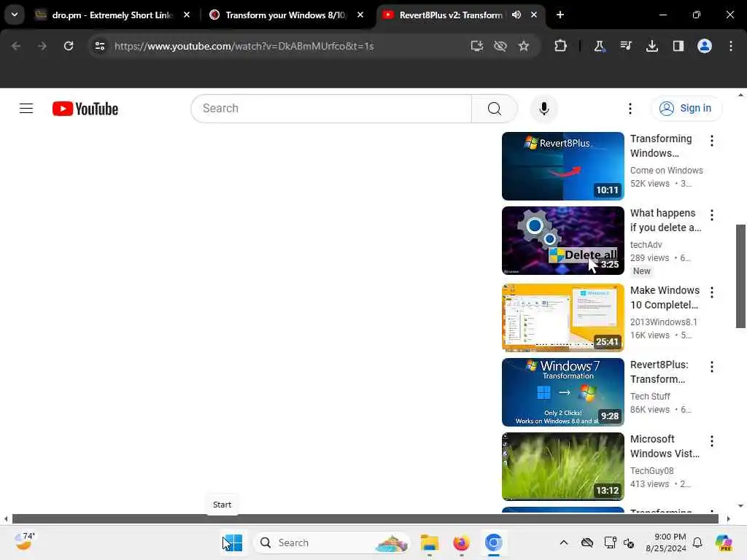
Task: Focus the YouTube search box
Action: click(332, 109)
